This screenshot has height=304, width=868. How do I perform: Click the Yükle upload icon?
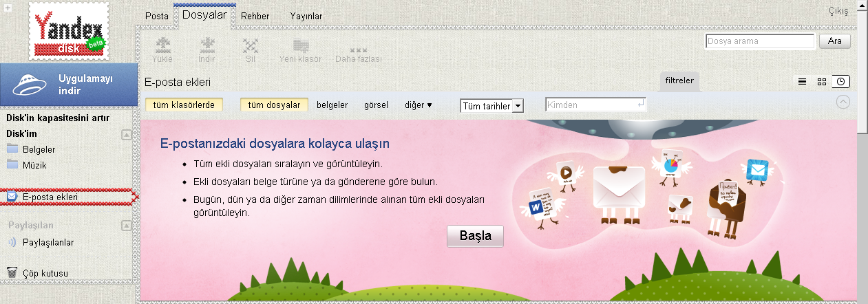pos(162,45)
